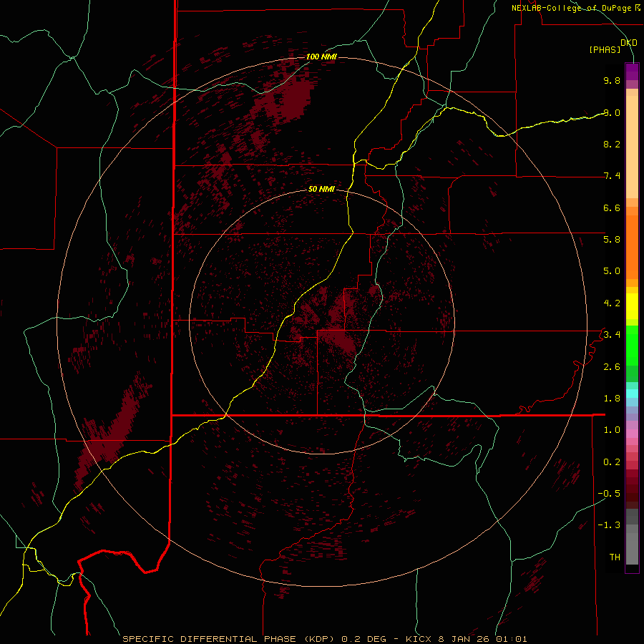Pick the large peach color bar segment
644x644 pixels.
point(632,147)
